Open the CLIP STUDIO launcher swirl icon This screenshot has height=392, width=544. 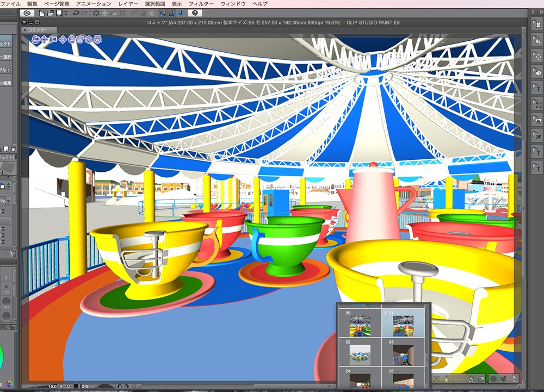tap(27, 13)
